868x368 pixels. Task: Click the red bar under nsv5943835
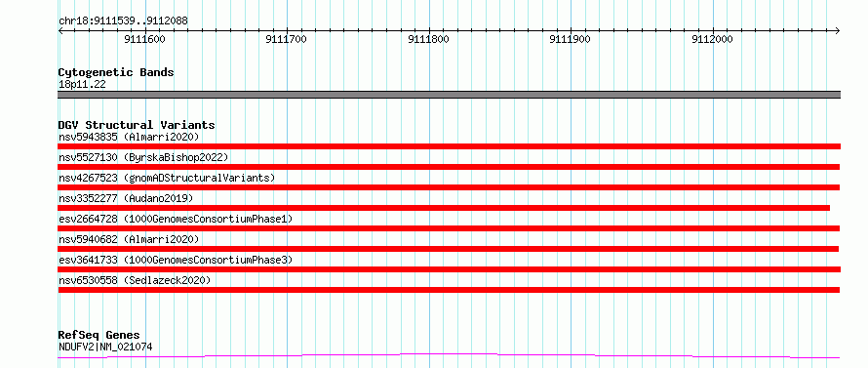pos(449,146)
